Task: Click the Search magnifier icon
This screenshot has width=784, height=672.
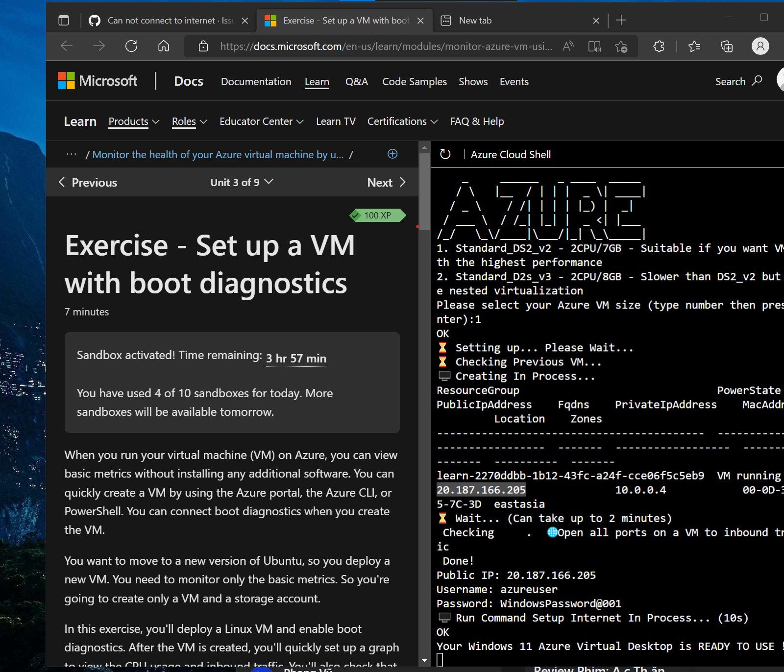Action: (x=758, y=81)
